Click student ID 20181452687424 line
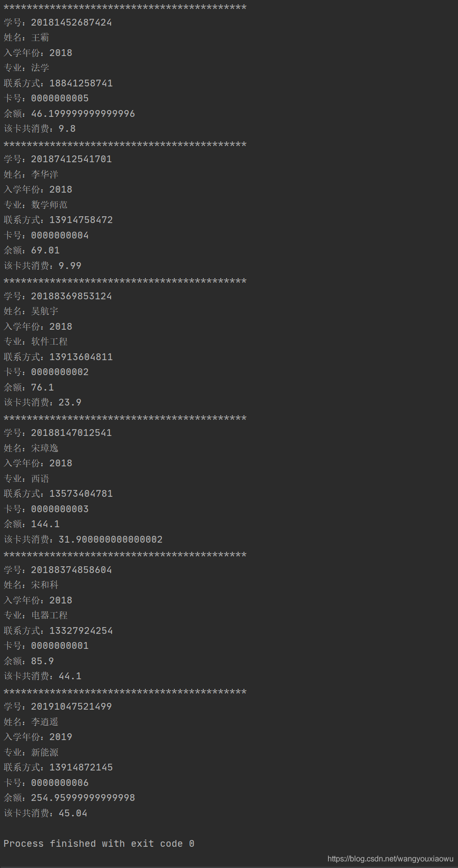 click(58, 23)
